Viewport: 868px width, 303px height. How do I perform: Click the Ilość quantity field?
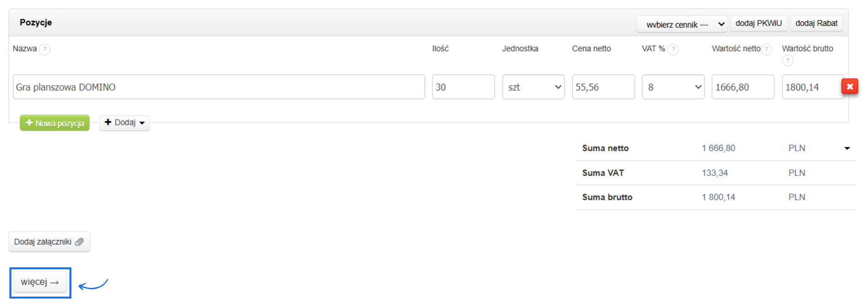pyautogui.click(x=463, y=87)
